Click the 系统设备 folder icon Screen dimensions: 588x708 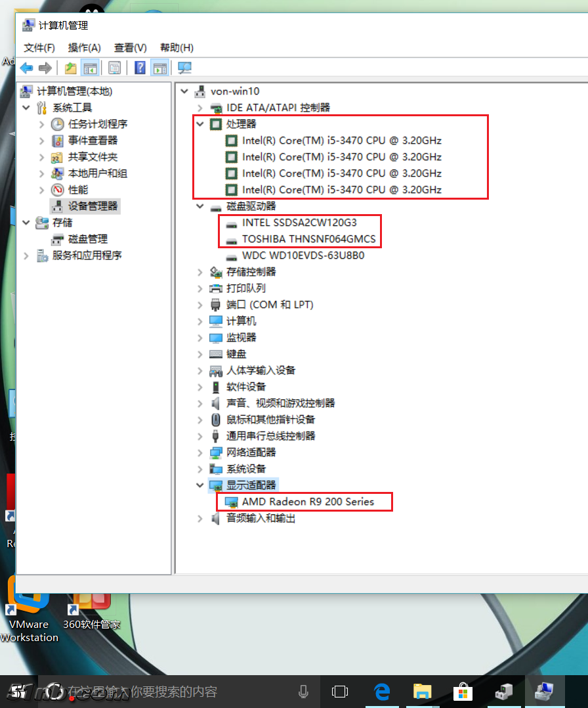216,469
